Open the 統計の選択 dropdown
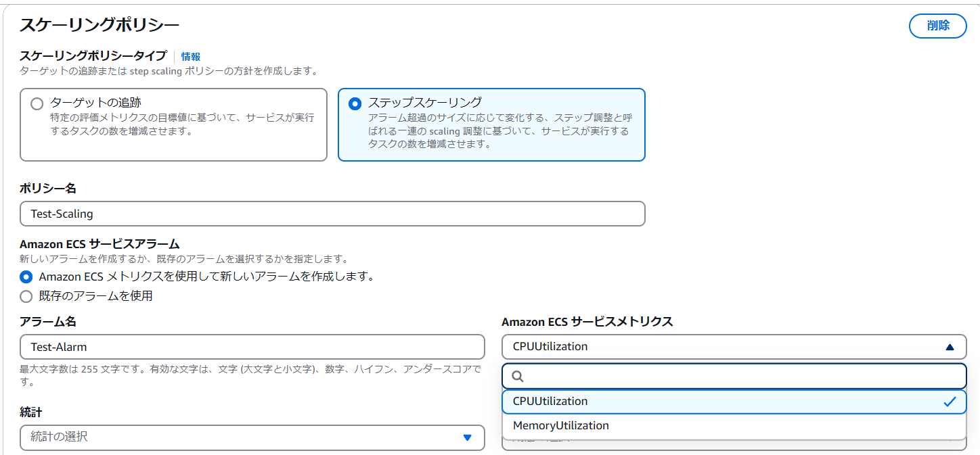Image resolution: width=980 pixels, height=455 pixels. 252,437
